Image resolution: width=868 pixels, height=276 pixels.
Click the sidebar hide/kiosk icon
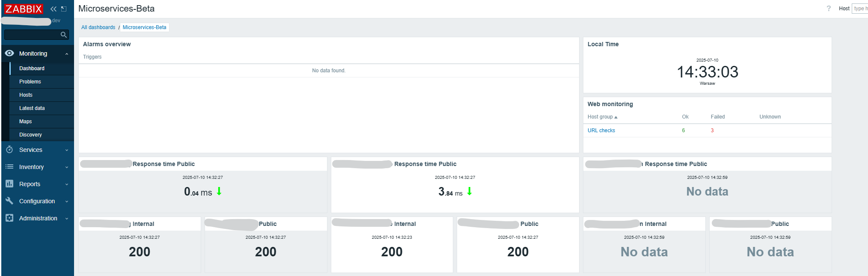64,9
